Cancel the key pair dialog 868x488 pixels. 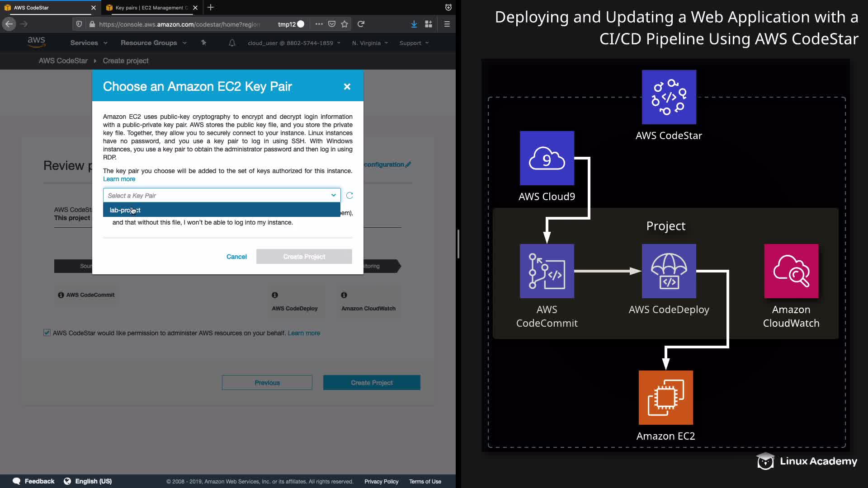tap(236, 257)
